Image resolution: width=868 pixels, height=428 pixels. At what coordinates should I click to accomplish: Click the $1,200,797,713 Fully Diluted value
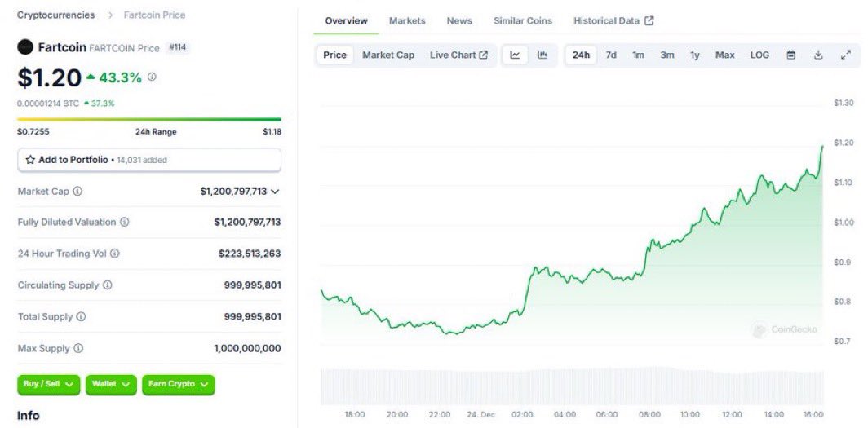(247, 222)
